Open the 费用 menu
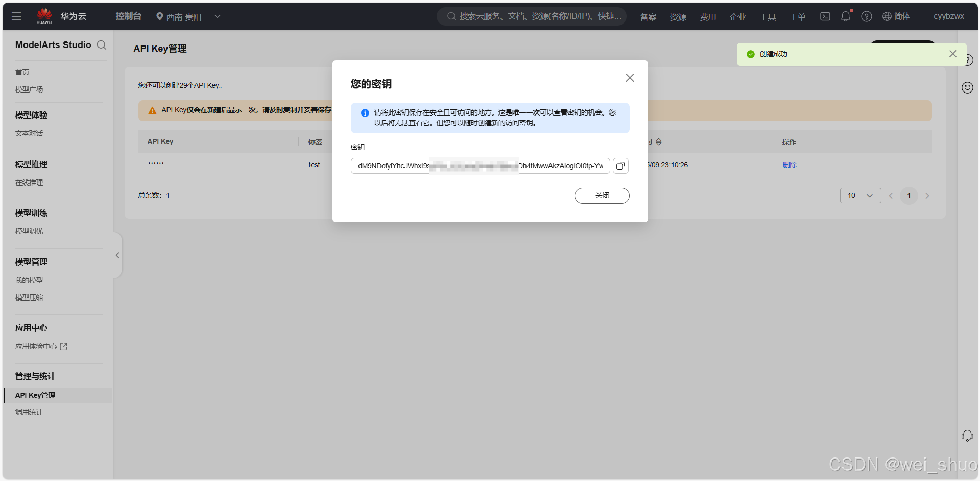Screen dimensions: 980x481 (x=707, y=17)
